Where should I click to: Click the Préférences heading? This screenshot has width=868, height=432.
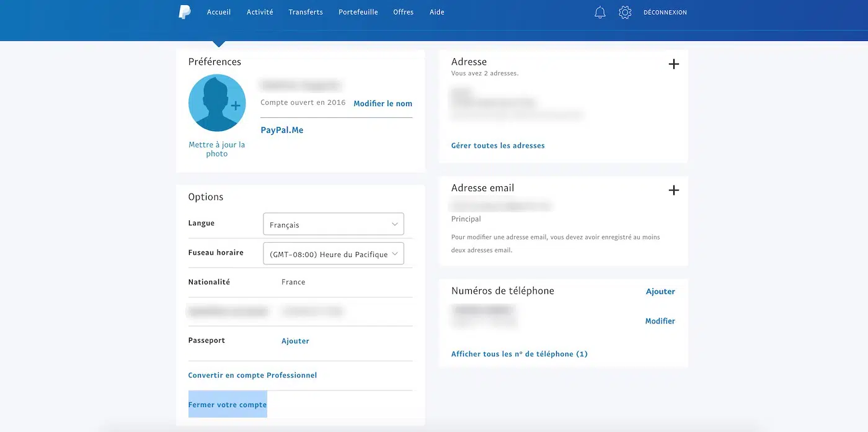pos(215,61)
